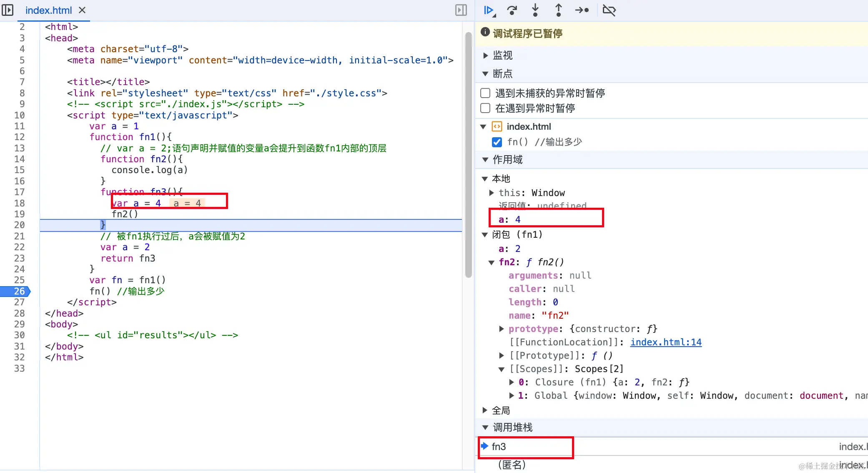Uncheck the fn() breakpoint checkbox
Screen dimensions: 868x473
[x=497, y=142]
